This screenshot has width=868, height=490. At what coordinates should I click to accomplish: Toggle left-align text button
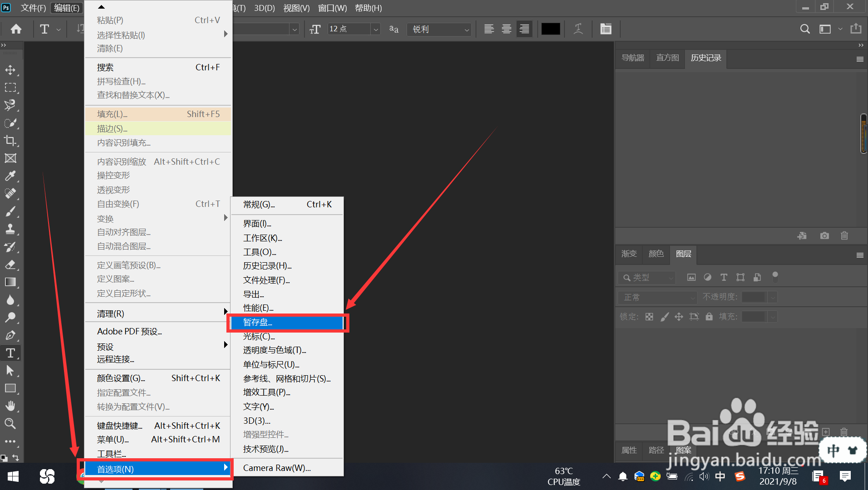pyautogui.click(x=489, y=29)
